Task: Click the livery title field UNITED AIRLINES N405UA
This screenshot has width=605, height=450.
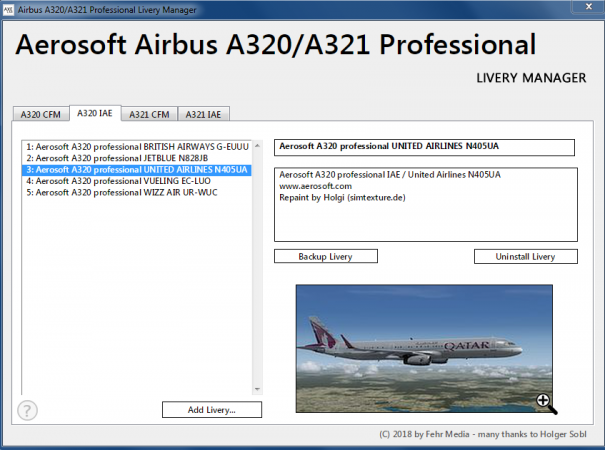Action: coord(424,147)
